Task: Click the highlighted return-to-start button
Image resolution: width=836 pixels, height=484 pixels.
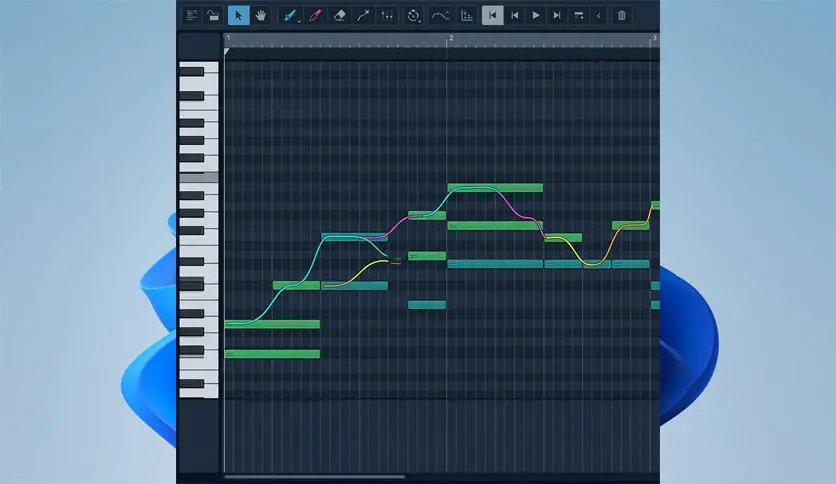Action: point(493,15)
